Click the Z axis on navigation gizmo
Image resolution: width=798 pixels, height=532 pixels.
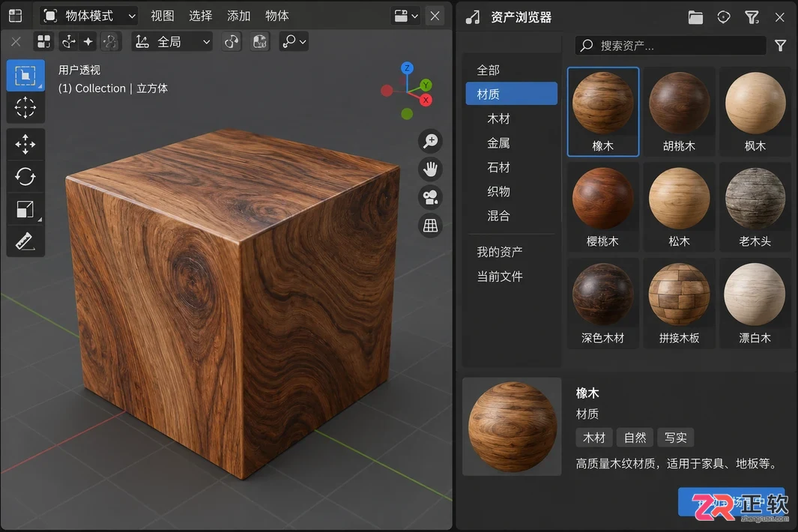tap(407, 68)
